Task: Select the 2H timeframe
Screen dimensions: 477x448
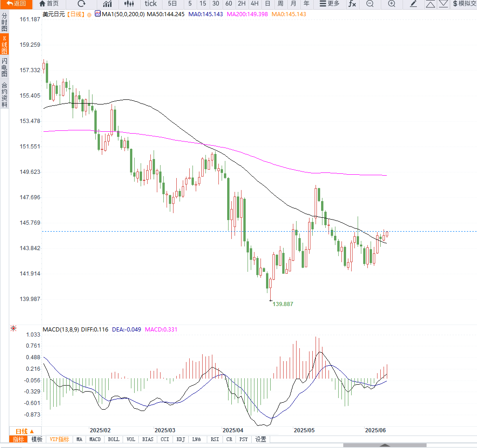Action: coord(242,4)
